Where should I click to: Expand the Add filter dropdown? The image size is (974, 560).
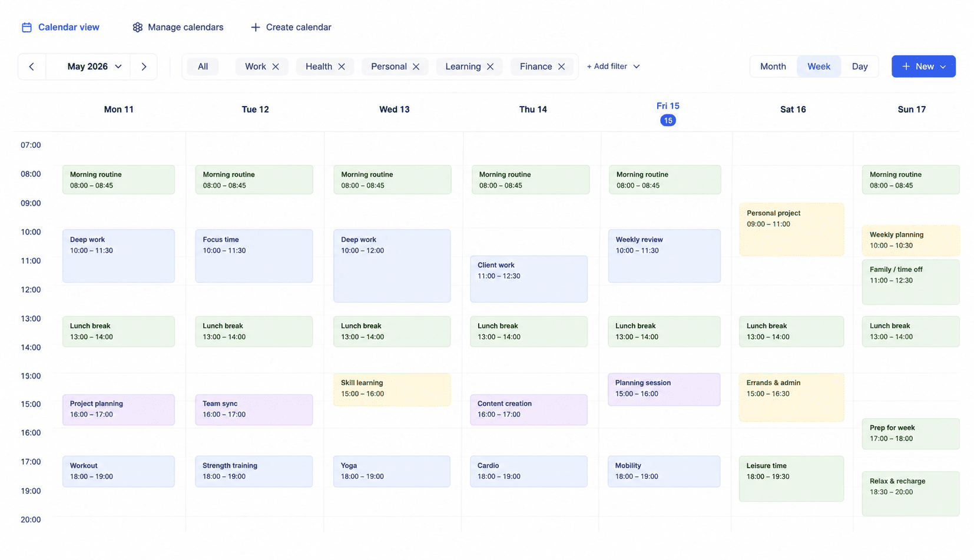613,67
